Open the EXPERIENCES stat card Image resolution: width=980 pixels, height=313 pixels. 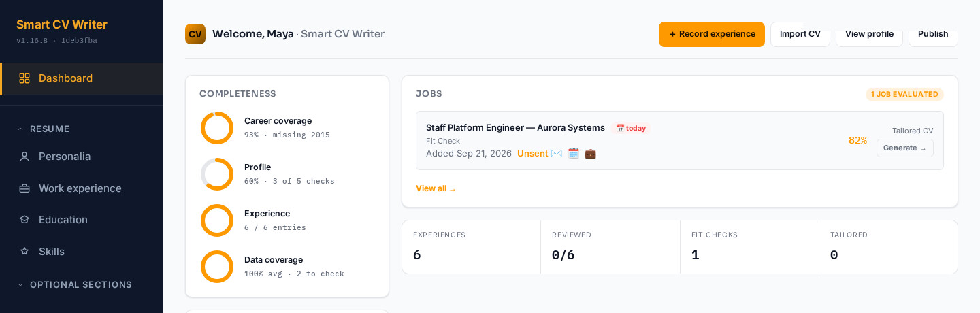point(472,247)
